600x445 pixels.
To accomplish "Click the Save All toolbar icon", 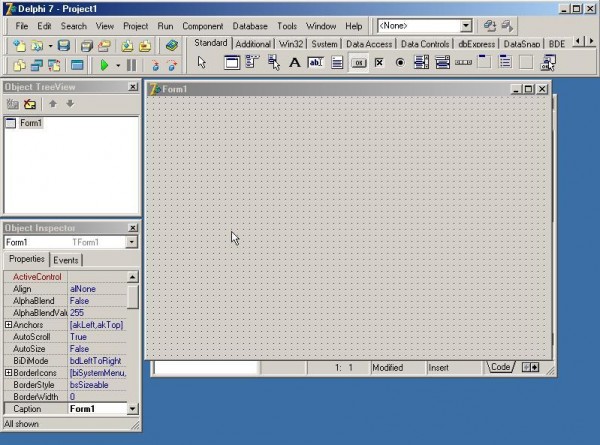I will 86,46.
